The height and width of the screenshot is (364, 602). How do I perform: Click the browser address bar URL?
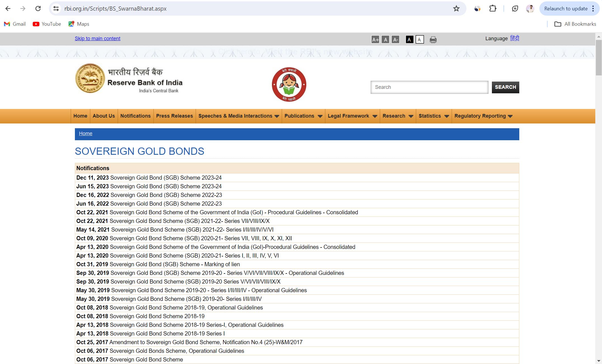(x=115, y=9)
